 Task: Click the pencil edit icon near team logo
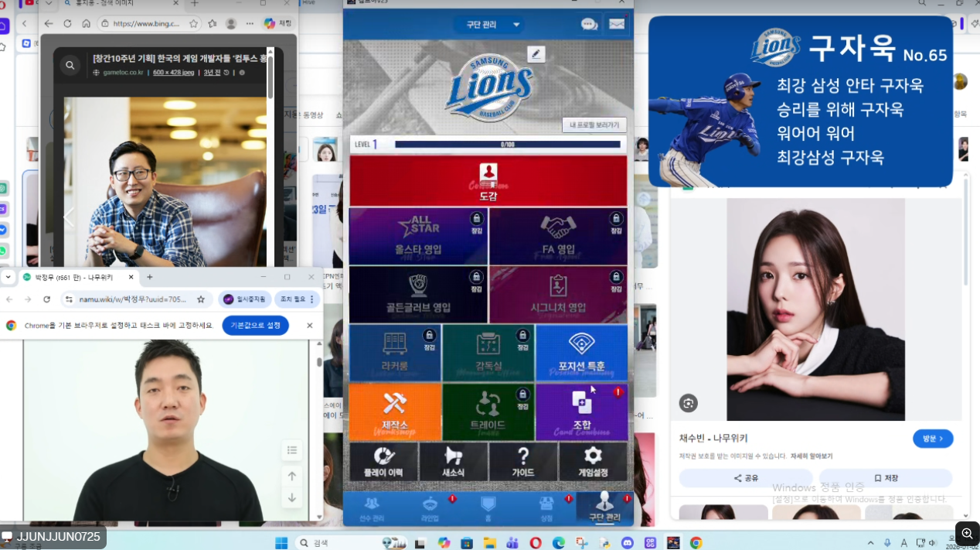536,53
